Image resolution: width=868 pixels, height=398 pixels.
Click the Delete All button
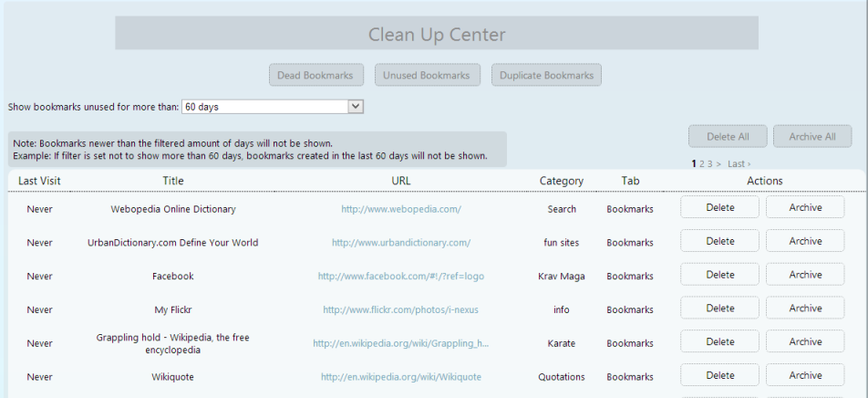pos(728,137)
